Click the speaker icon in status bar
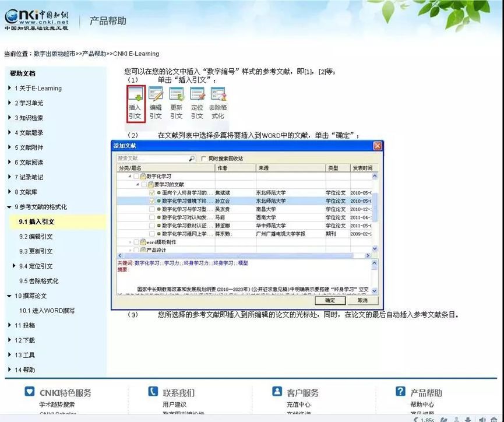Viewport: 504px width, 422px height. tap(482, 420)
